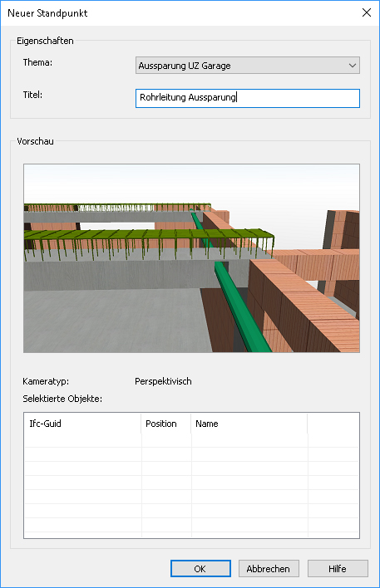Open the Thema dropdown arrow

(353, 66)
